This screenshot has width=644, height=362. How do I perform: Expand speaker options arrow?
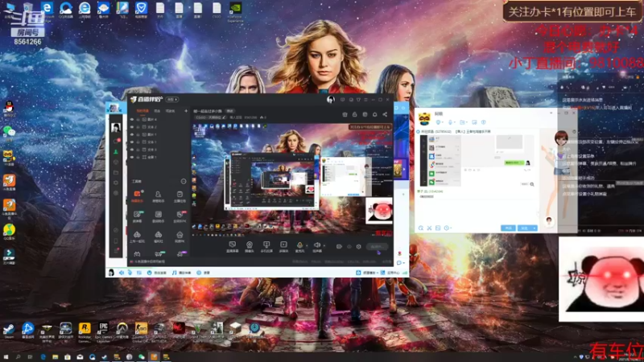tap(324, 246)
